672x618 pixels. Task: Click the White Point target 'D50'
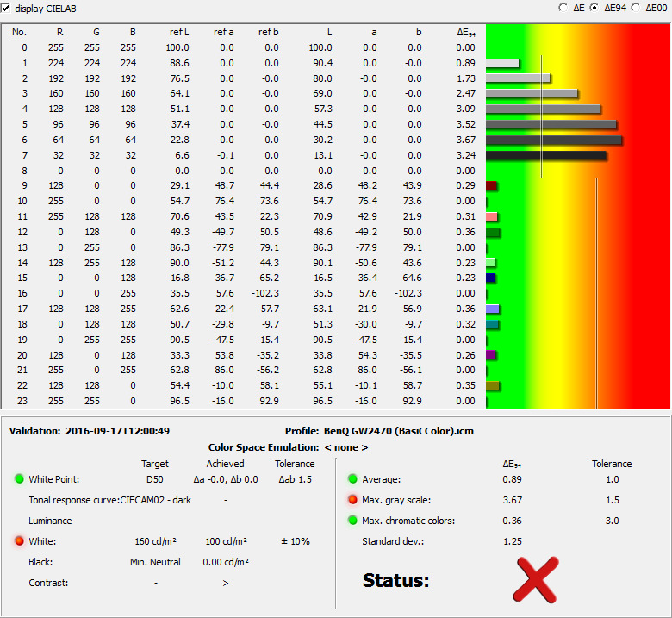(155, 479)
